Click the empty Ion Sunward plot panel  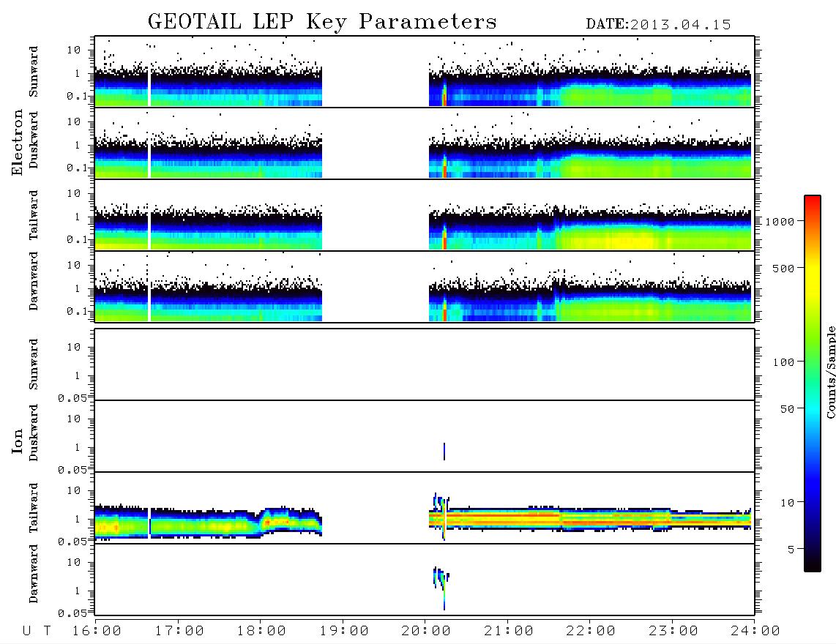[425, 364]
